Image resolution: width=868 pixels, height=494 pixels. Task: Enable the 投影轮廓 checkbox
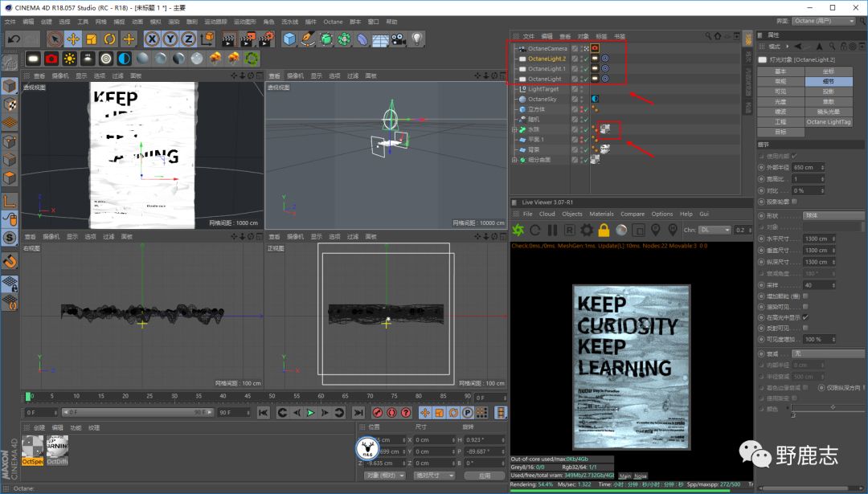794,202
